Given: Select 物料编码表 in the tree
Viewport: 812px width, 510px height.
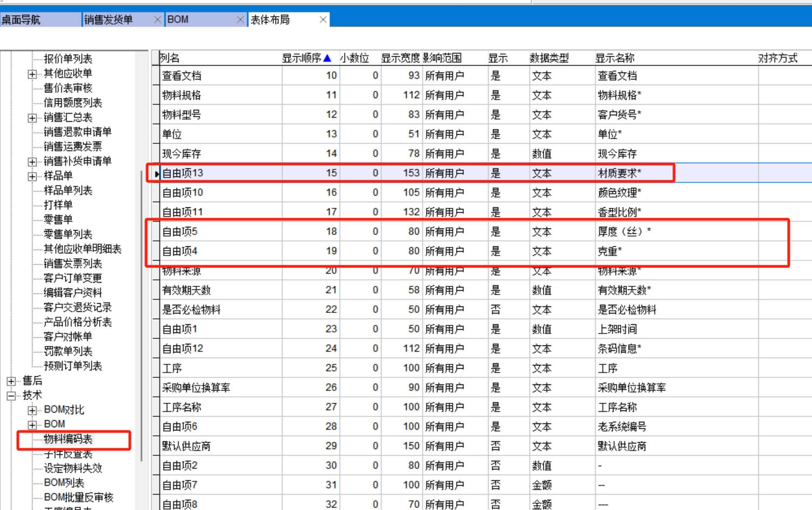Looking at the screenshot, I should (68, 439).
